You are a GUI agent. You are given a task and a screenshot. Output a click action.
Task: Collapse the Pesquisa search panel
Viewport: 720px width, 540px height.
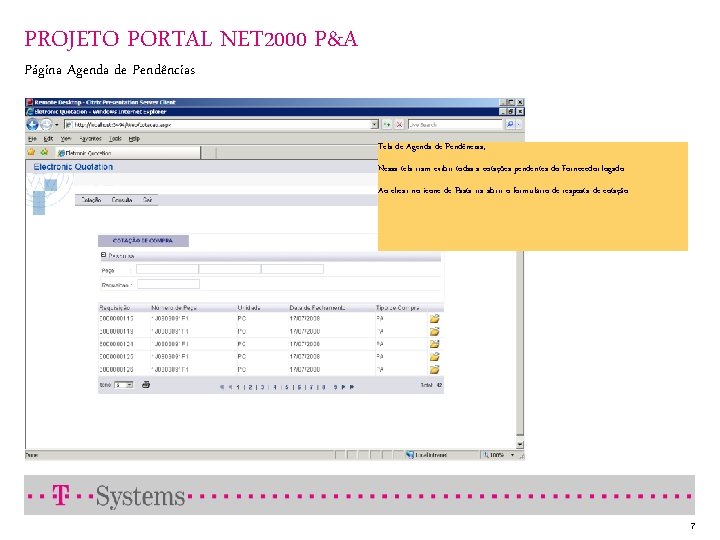tap(103, 255)
